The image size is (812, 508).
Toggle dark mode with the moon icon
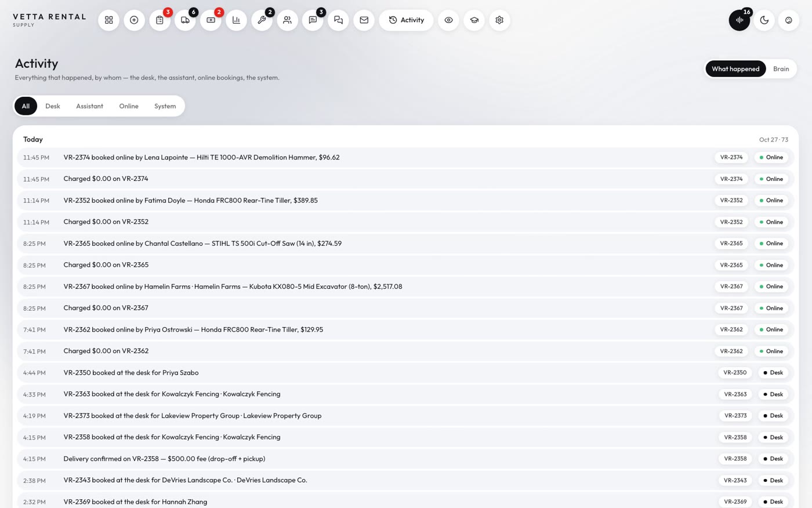pos(764,20)
